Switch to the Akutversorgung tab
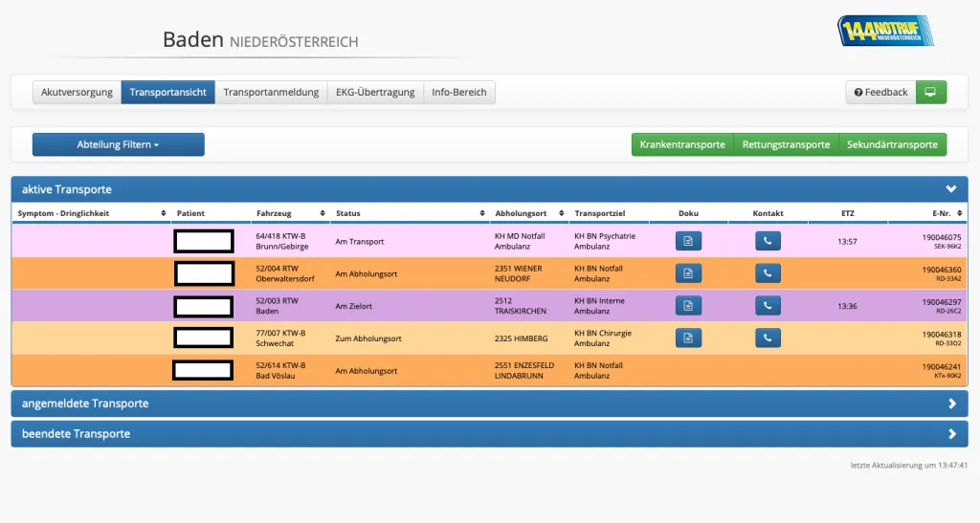Image resolution: width=980 pixels, height=523 pixels. pyautogui.click(x=77, y=92)
